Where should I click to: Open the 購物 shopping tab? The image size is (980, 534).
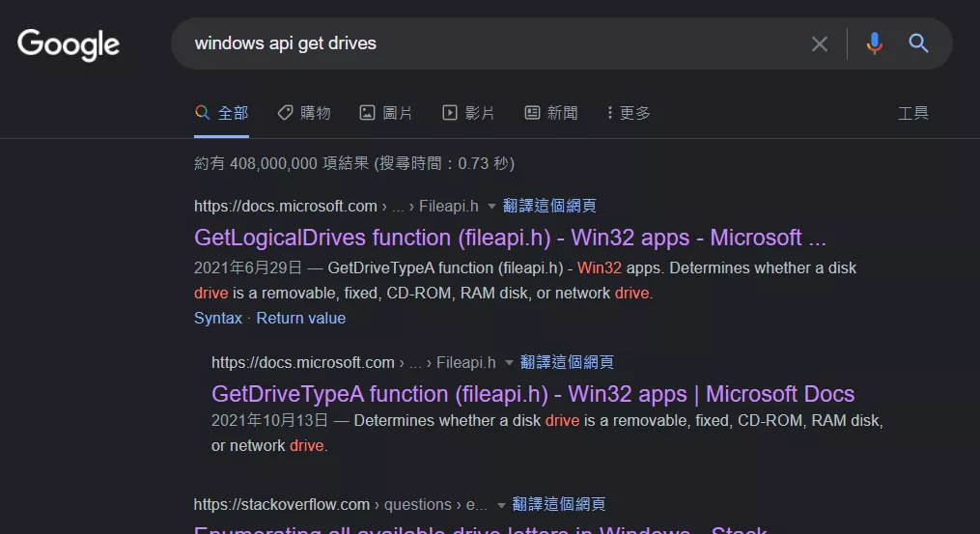click(x=304, y=113)
